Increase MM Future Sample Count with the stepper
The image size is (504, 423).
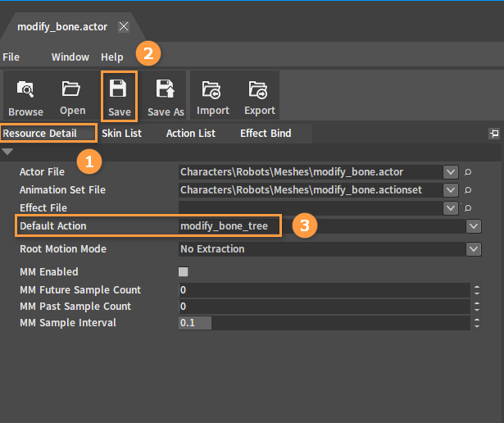tap(477, 288)
